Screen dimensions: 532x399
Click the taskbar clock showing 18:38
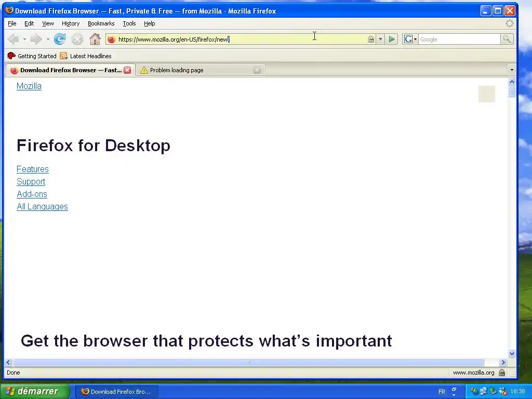pyautogui.click(x=518, y=392)
